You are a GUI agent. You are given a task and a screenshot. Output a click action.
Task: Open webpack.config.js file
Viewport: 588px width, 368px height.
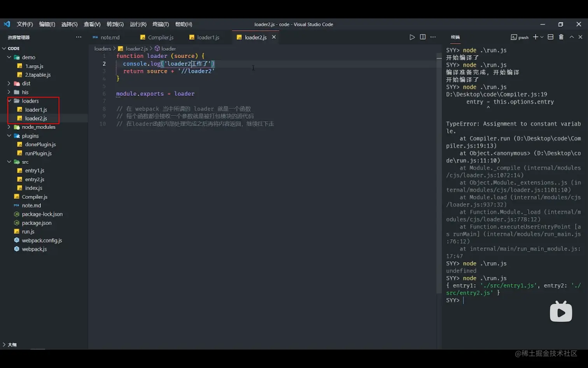tap(42, 241)
